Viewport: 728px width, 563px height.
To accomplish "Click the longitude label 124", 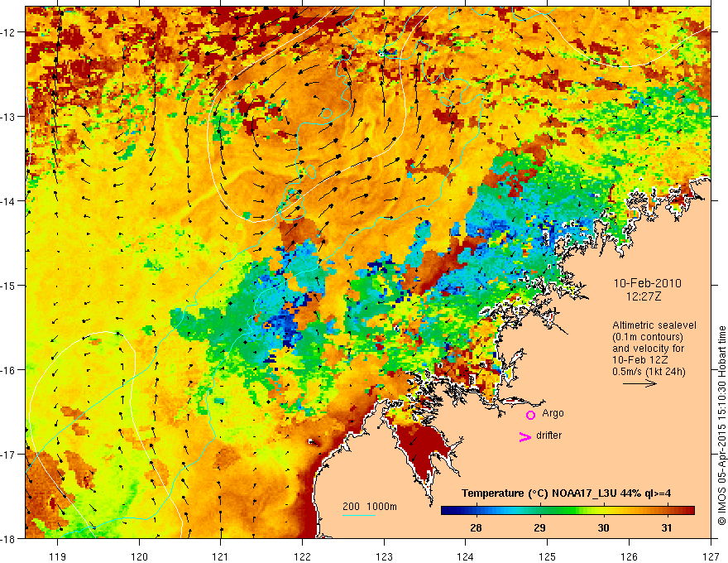I will coord(466,556).
